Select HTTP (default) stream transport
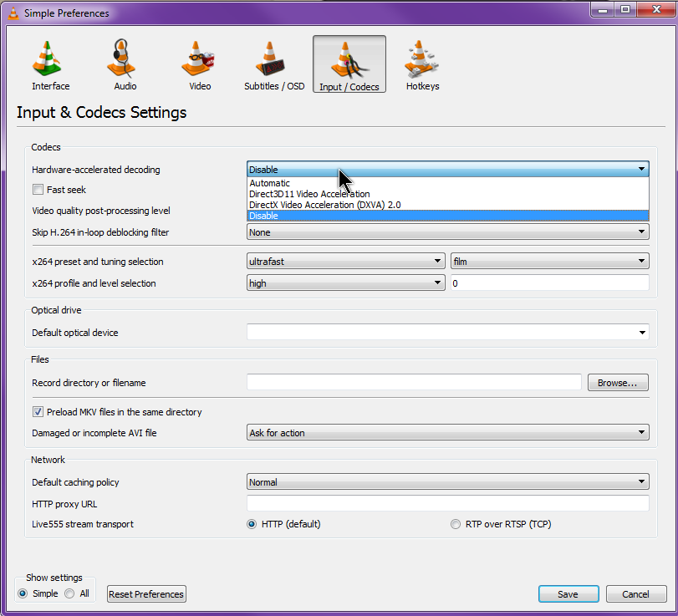678x616 pixels. (x=252, y=524)
